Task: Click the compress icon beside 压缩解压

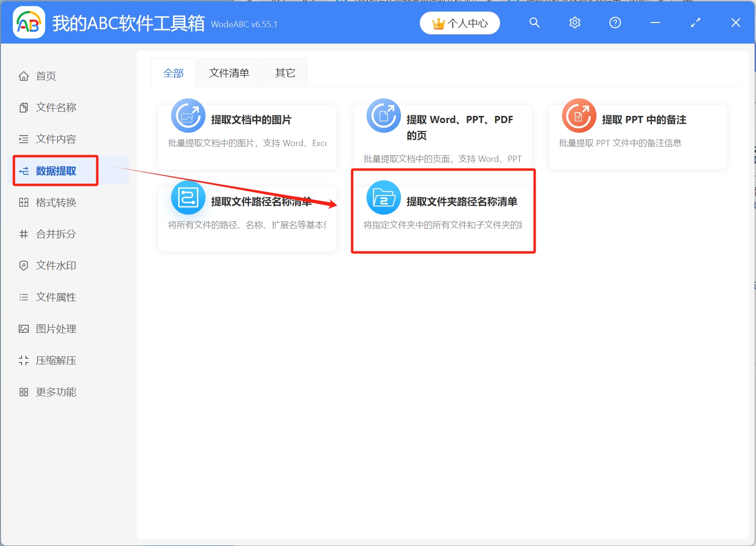Action: pos(23,360)
